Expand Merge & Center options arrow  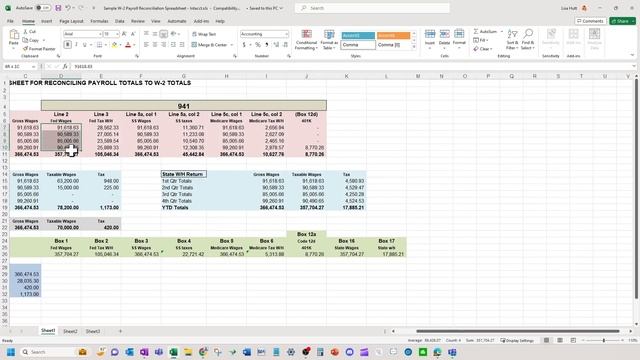(231, 45)
